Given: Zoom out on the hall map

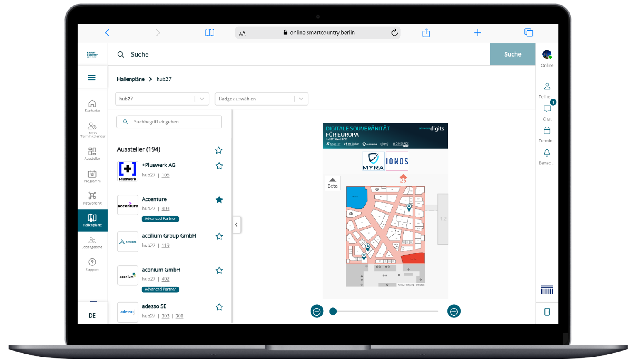Looking at the screenshot, I should point(317,311).
